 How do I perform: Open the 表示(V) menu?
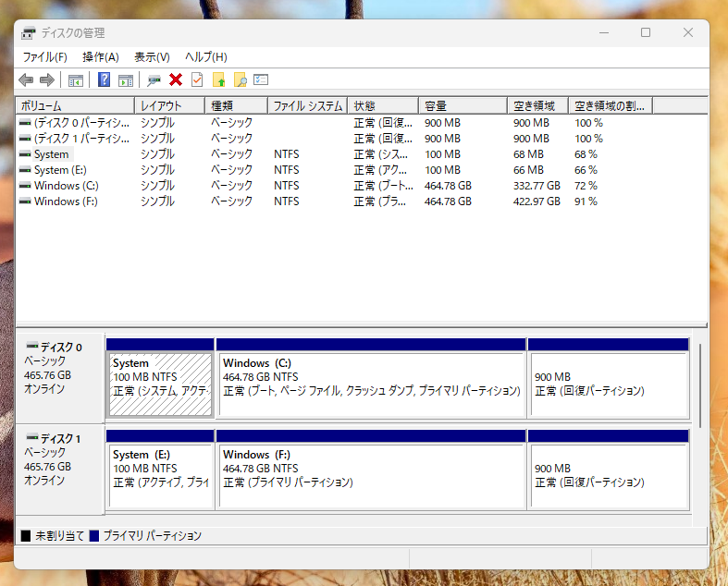(x=152, y=57)
